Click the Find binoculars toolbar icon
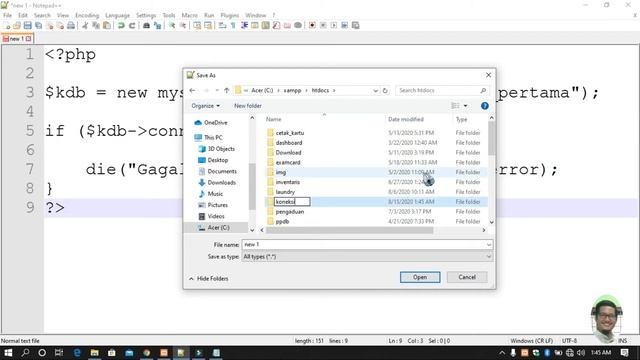 click(x=146, y=25)
